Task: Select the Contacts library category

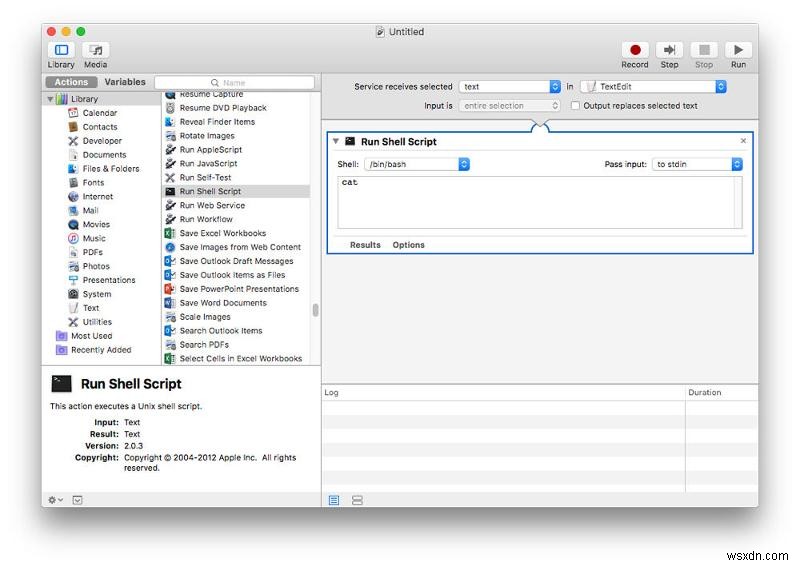Action: tap(100, 127)
